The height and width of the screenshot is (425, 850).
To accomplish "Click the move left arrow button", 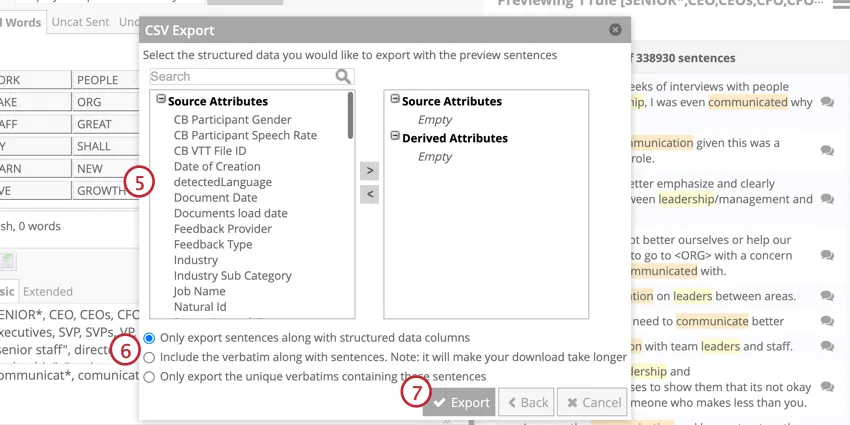I will tap(369, 194).
